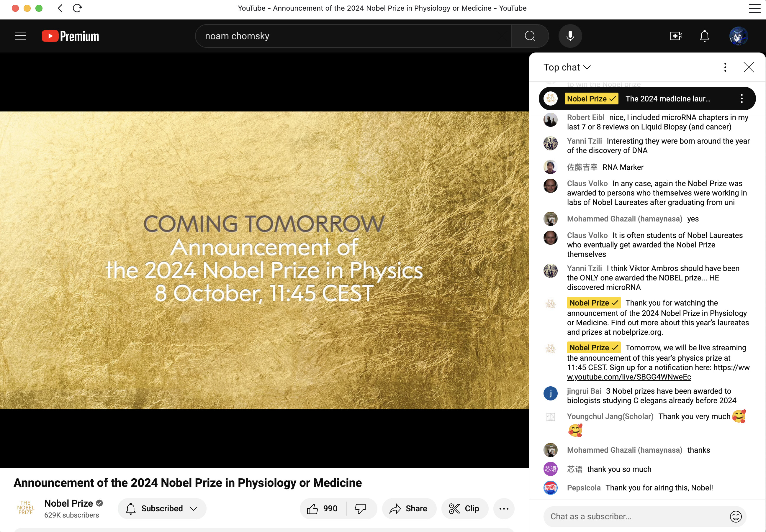Toggle the Subscribed notification bell
Image resolution: width=766 pixels, height=532 pixels.
pyautogui.click(x=131, y=508)
